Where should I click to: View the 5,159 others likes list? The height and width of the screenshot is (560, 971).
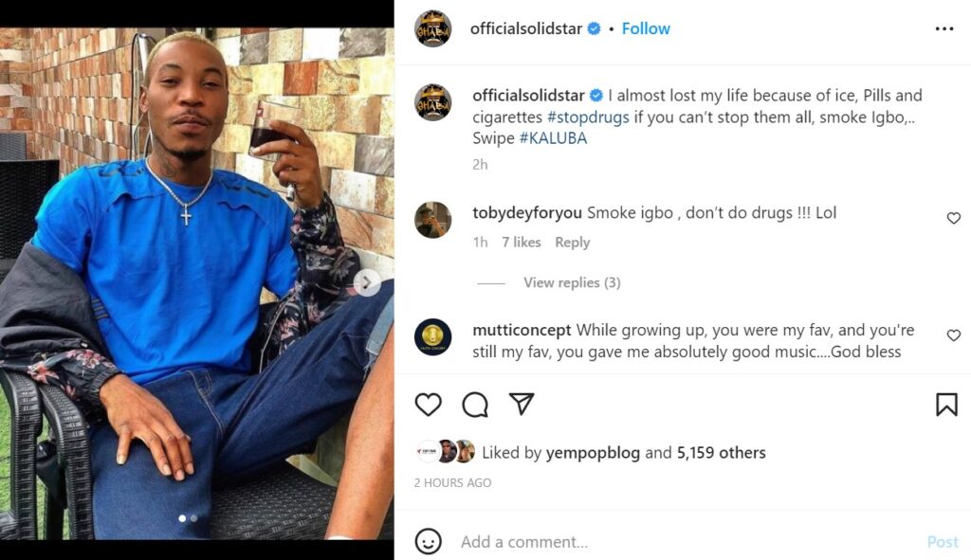[721, 453]
